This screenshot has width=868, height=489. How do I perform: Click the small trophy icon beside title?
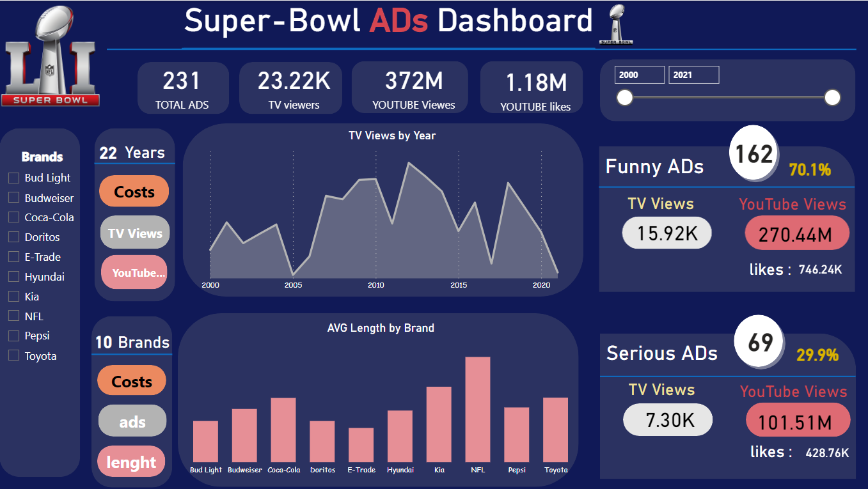[616, 24]
